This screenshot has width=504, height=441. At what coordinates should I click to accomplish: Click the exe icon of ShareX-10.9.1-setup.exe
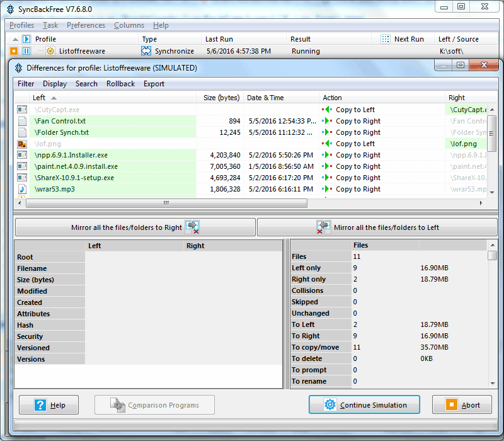point(22,178)
